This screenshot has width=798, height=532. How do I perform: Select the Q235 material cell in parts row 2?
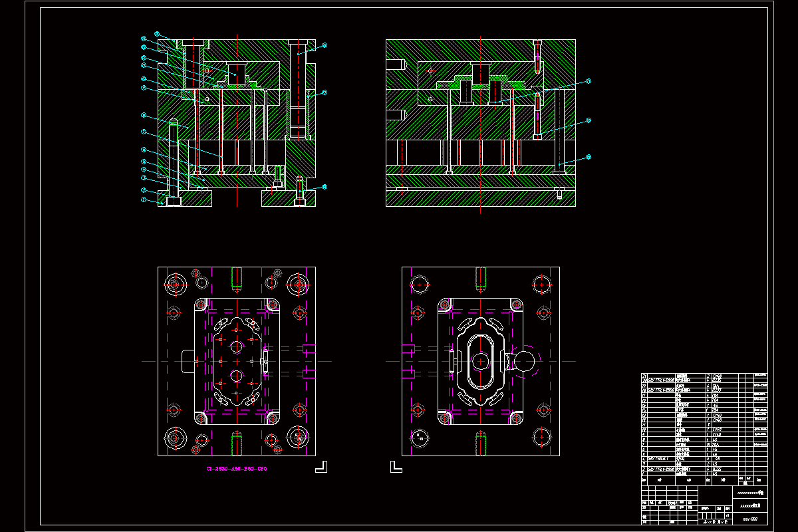coord(725,469)
